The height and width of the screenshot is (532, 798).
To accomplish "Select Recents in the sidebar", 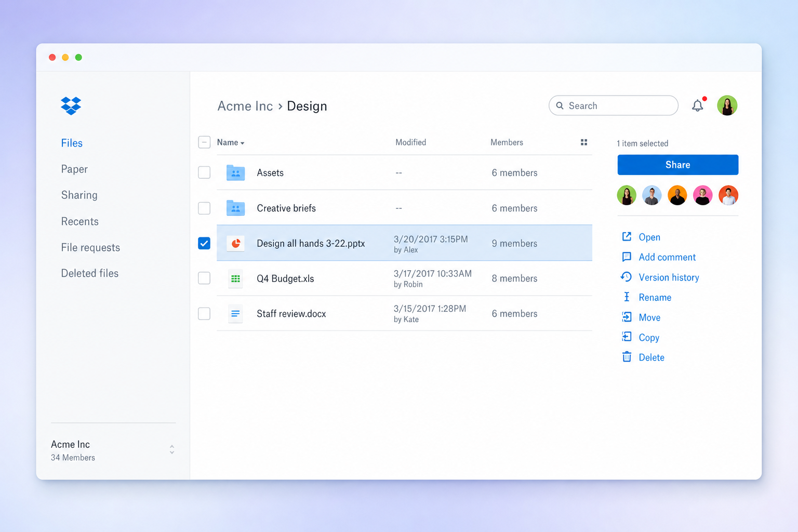I will (x=79, y=221).
